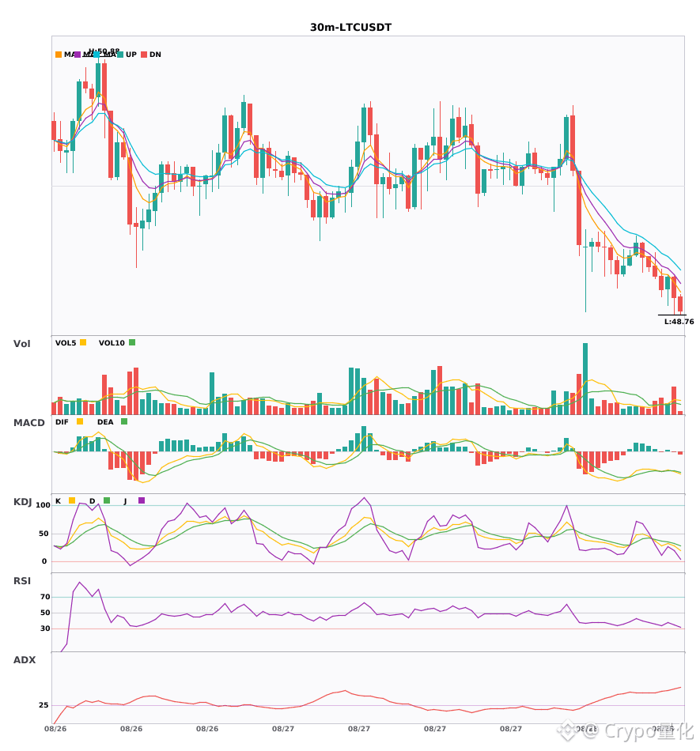
Task: Click the green D legend swatch
Action: (x=107, y=500)
